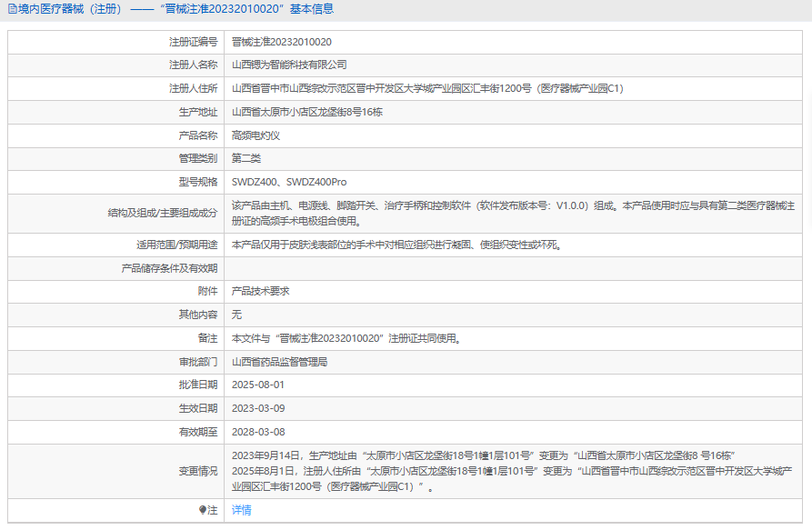This screenshot has height=530, width=812.
Task: Click the 产品储存条件及有效期 row label
Action: (169, 268)
